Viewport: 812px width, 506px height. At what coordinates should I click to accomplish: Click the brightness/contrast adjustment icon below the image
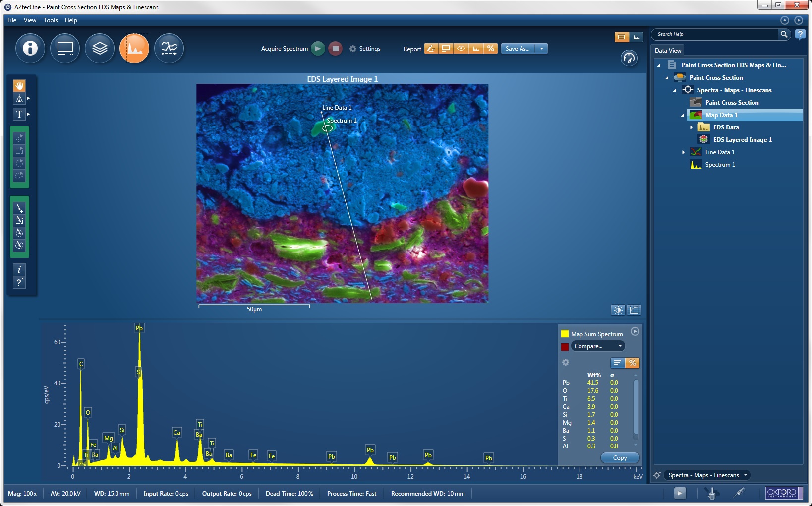[x=618, y=310]
